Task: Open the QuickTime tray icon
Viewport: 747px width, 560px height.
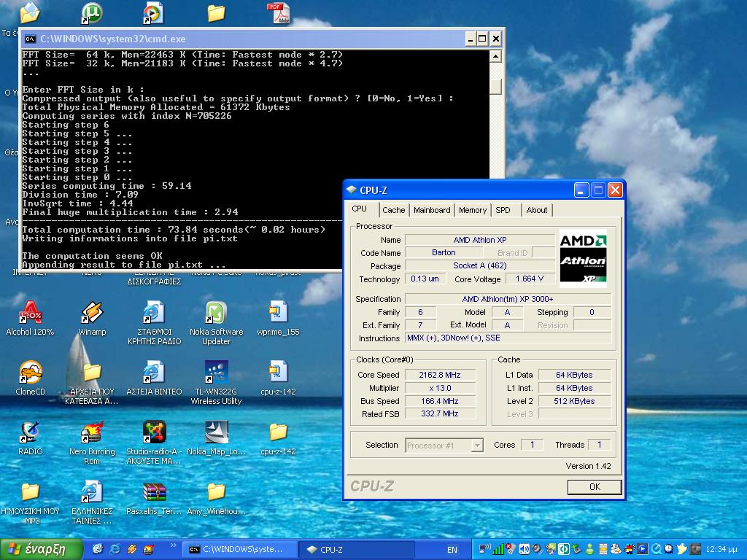Action: (656, 549)
